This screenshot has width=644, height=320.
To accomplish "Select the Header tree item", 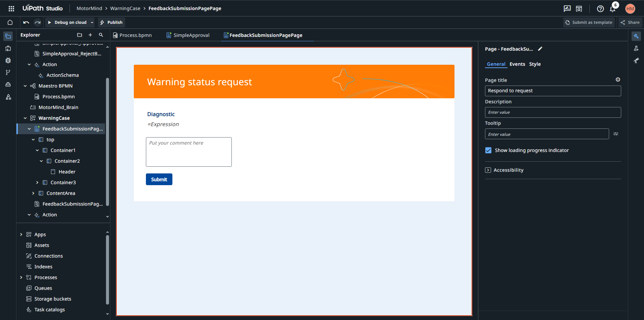I will coord(67,172).
